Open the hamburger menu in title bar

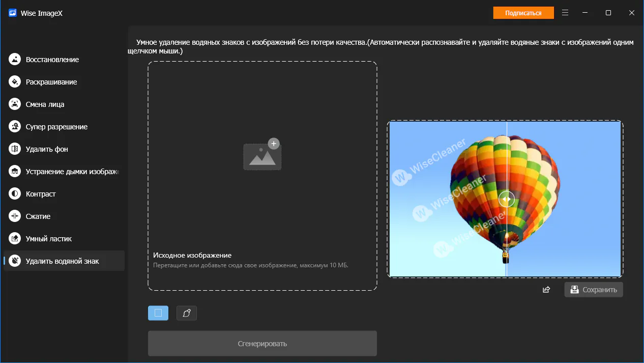(565, 13)
